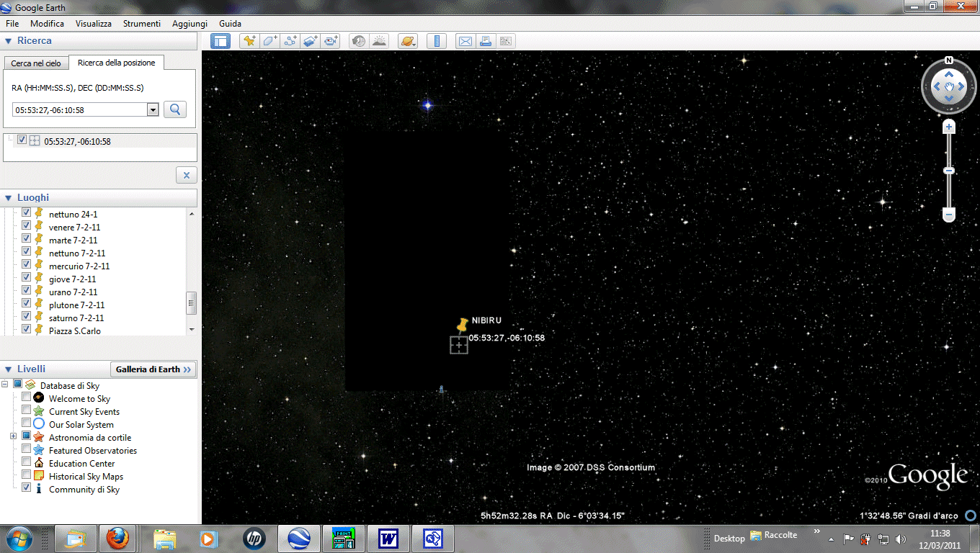980x553 pixels.
Task: Toggle the sidebar visibility toolbar button
Action: point(220,41)
